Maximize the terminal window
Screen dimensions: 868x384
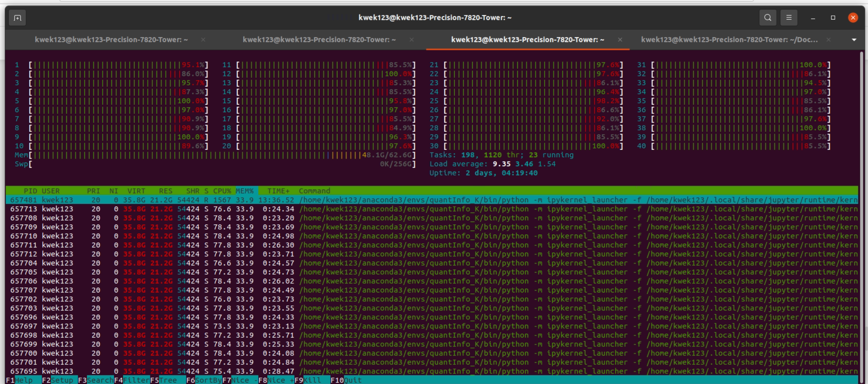(833, 18)
